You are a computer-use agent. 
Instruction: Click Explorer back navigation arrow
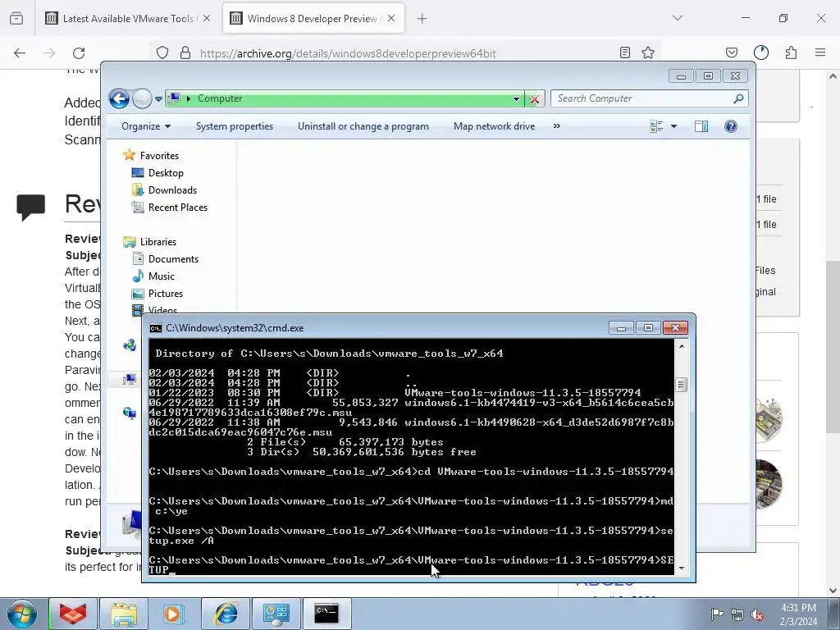[x=119, y=98]
